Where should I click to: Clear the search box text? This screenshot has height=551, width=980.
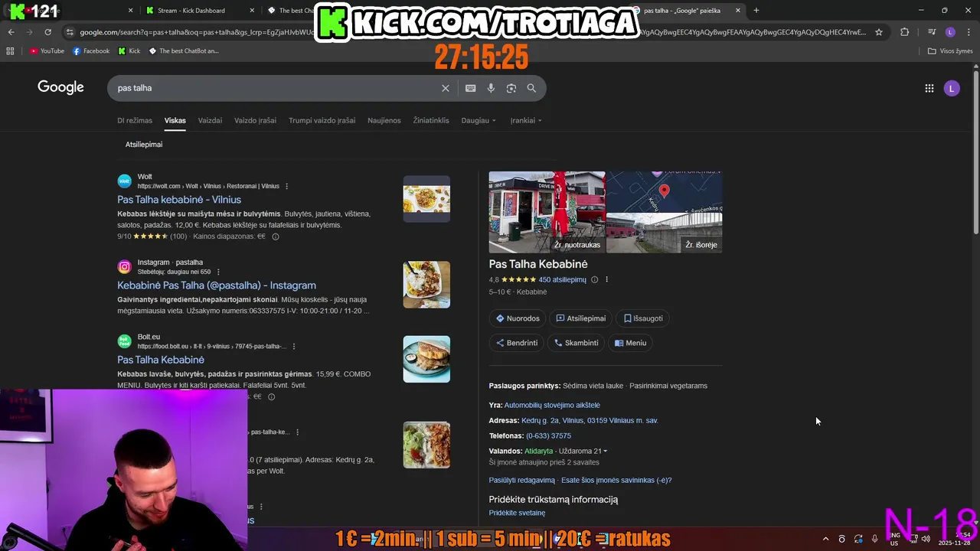[x=445, y=88]
